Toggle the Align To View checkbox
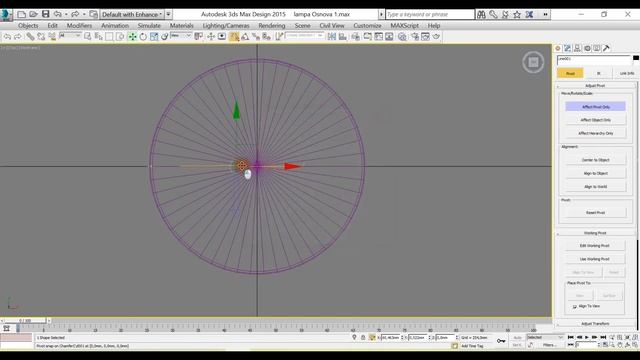Image resolution: width=640 pixels, height=360 pixels. click(x=575, y=307)
